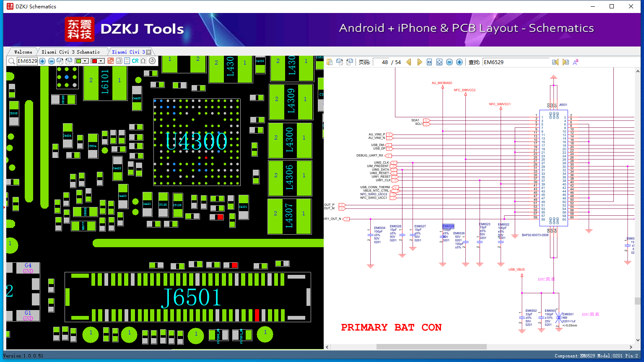The width and height of the screenshot is (644, 362).
Task: Pick the green color swatch
Action: coord(78,61)
